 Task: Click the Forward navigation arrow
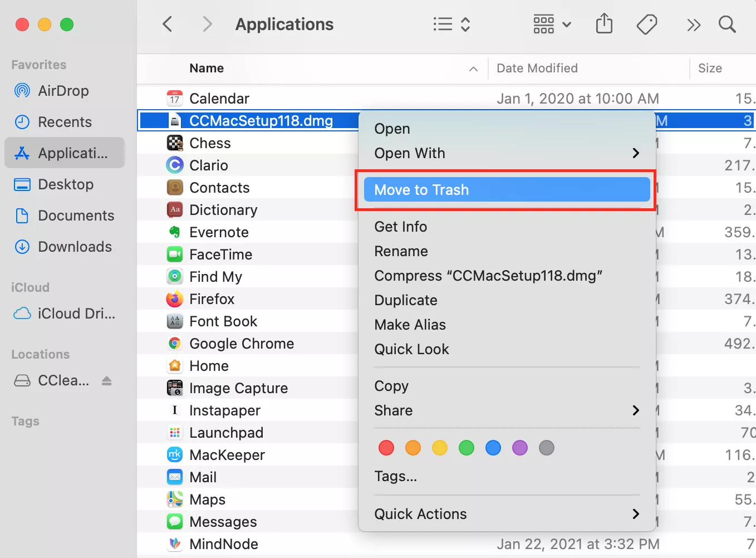[x=207, y=24]
